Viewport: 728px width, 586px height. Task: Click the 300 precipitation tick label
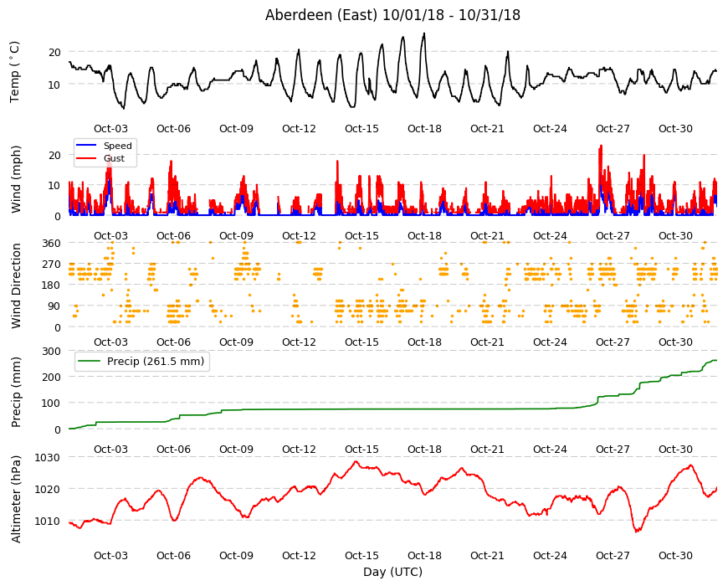pyautogui.click(x=52, y=351)
